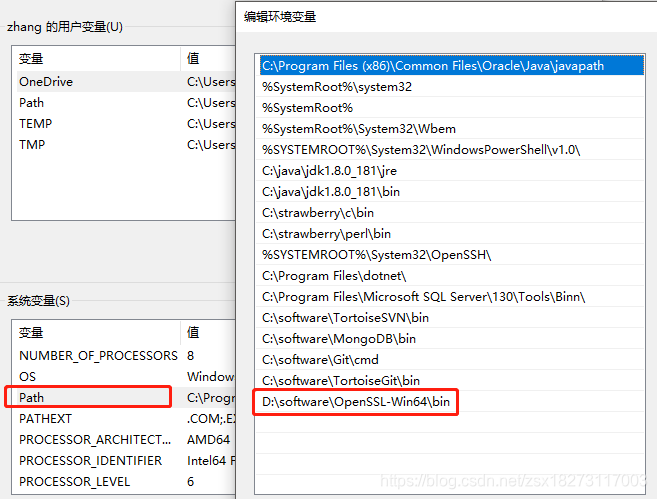Screen dimensions: 657x499
Task: Select the PATHEXT system variable
Action: click(126, 419)
